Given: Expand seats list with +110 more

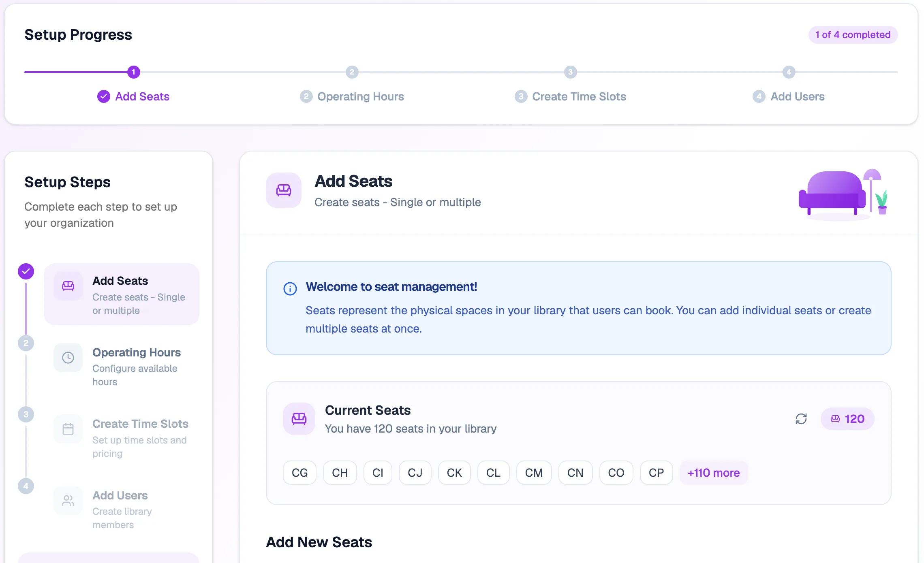Looking at the screenshot, I should [714, 473].
